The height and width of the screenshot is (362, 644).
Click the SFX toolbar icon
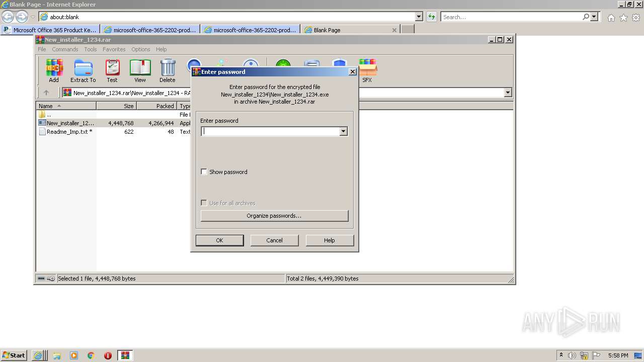(x=367, y=71)
